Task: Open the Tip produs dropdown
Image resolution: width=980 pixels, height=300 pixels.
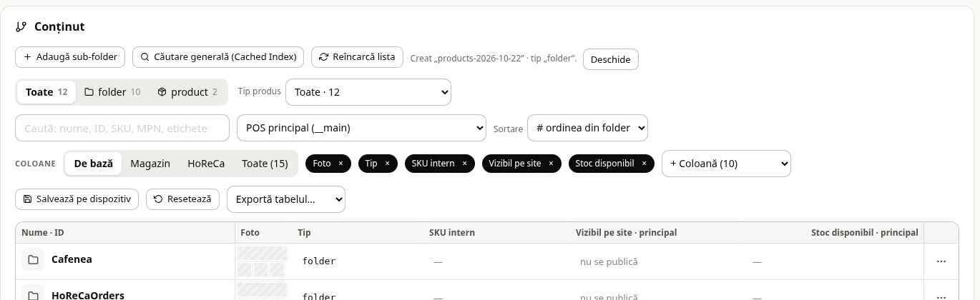Action: (x=368, y=92)
